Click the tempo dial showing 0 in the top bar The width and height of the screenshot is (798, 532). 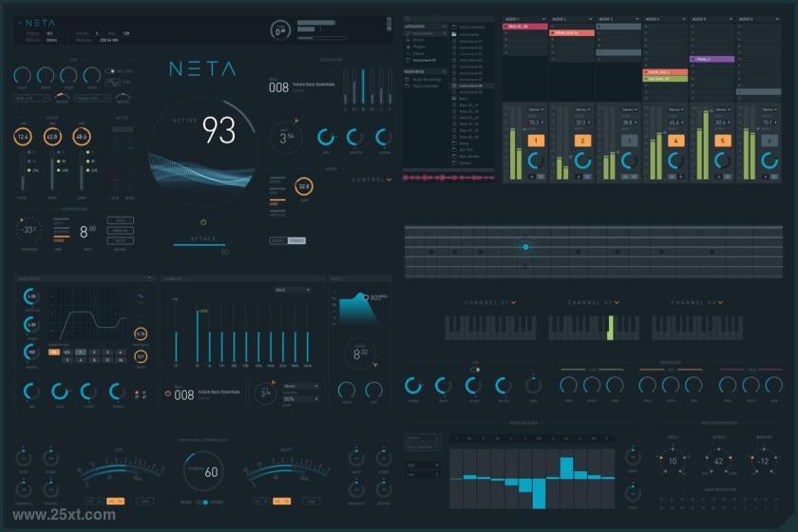pyautogui.click(x=280, y=31)
